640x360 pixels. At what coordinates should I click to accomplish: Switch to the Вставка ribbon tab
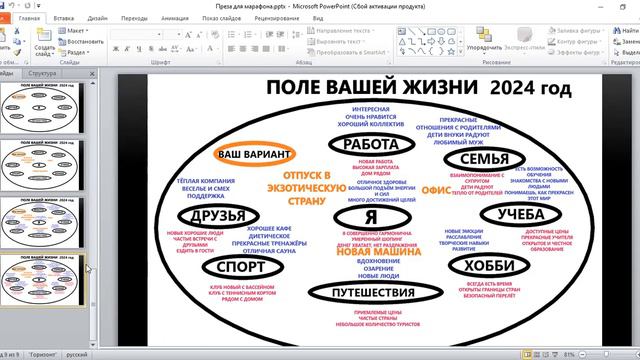pyautogui.click(x=64, y=18)
